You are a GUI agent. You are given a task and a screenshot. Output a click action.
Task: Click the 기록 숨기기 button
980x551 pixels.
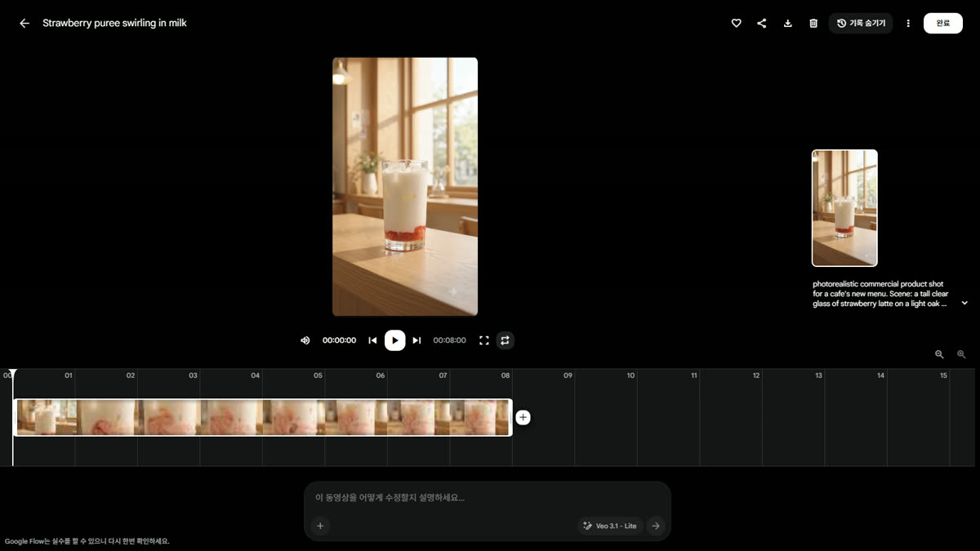tap(861, 24)
